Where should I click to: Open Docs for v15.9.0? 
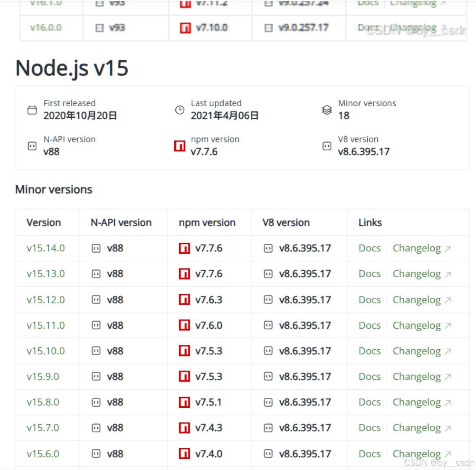370,377
